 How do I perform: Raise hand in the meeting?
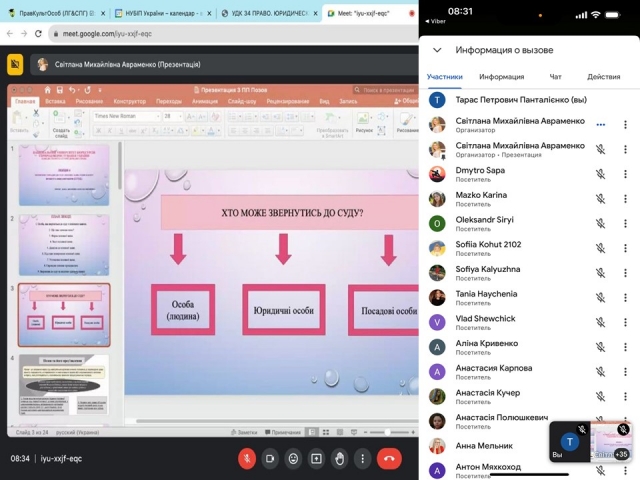point(339,458)
